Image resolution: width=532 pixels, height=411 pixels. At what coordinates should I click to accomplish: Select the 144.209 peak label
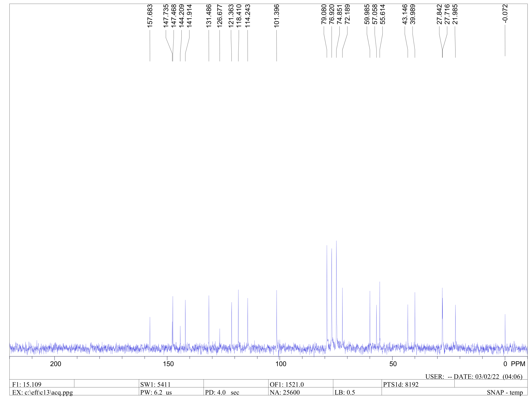coord(182,16)
